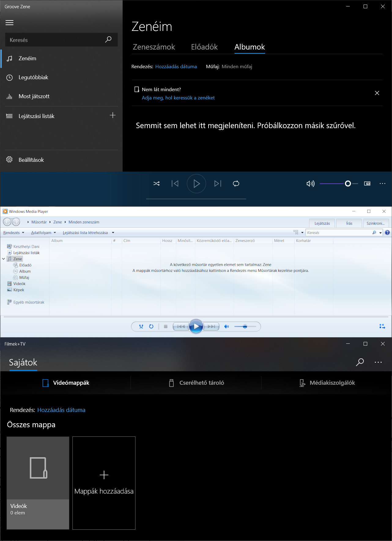392x541 pixels.
Task: Click Media Player forward navigation arrow
Action: coord(16,222)
